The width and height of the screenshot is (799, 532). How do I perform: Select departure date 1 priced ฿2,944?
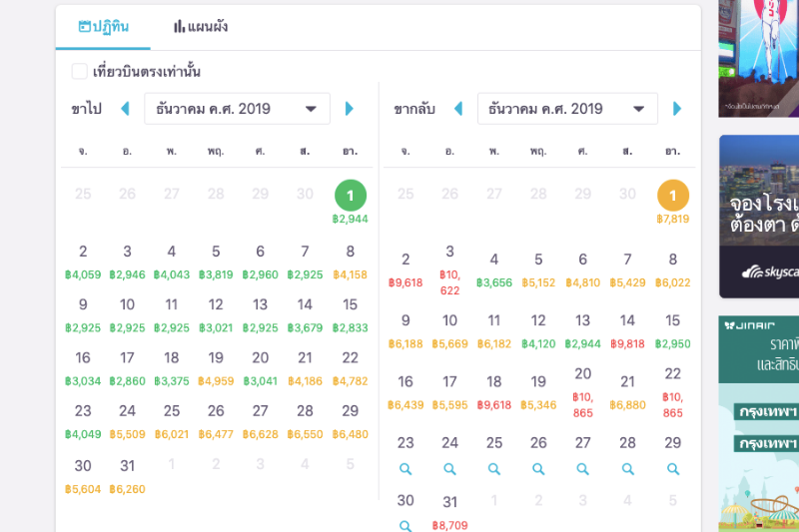pos(351,202)
